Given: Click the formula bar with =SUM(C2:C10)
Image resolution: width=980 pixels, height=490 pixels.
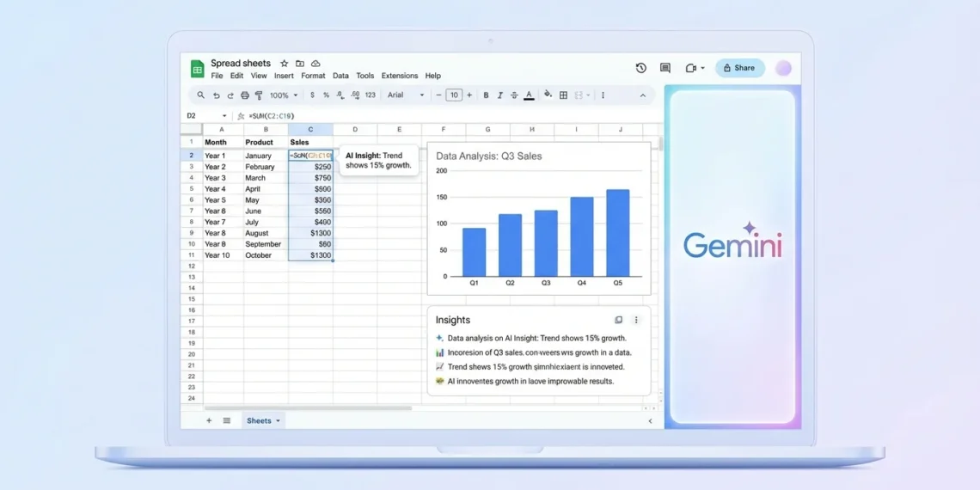Looking at the screenshot, I should pyautogui.click(x=450, y=116).
